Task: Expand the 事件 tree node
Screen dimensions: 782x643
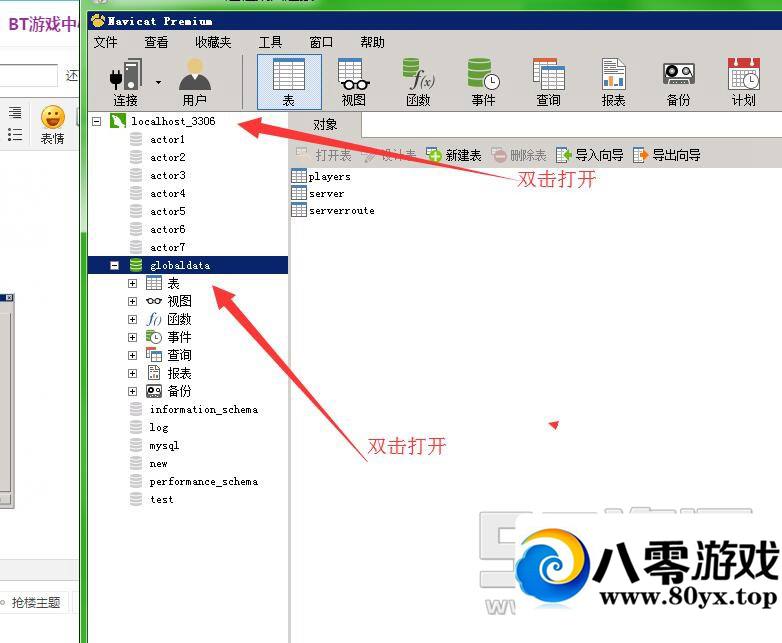Action: 132,337
